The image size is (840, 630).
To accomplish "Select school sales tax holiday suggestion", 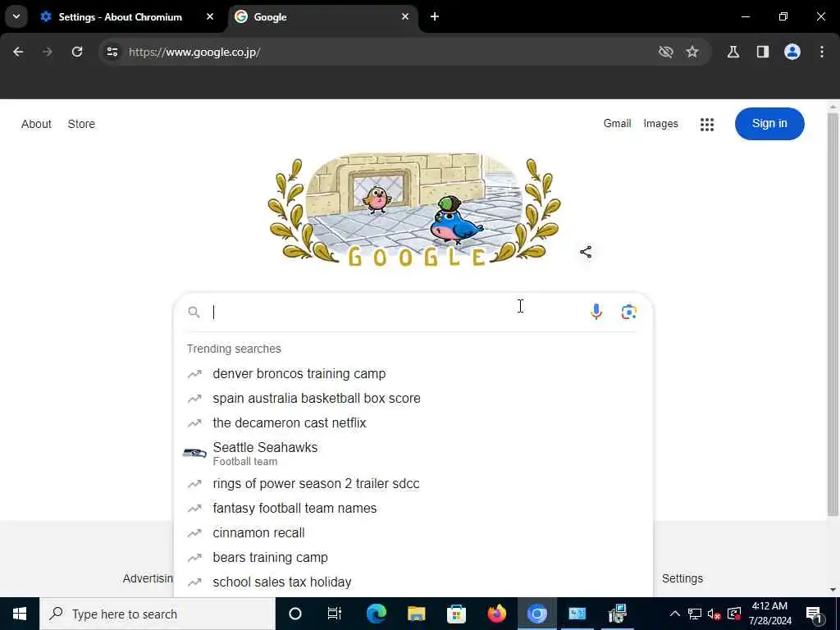I will 413,582.
